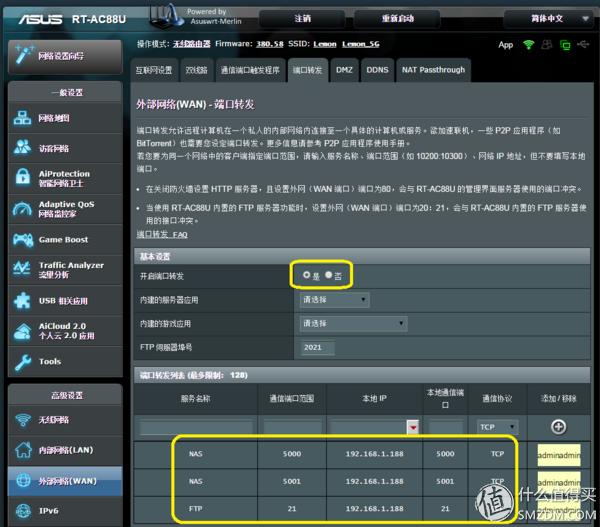Image resolution: width=600 pixels, height=527 pixels.
Task: Click the Lemon_5G SSID link
Action: (361, 44)
